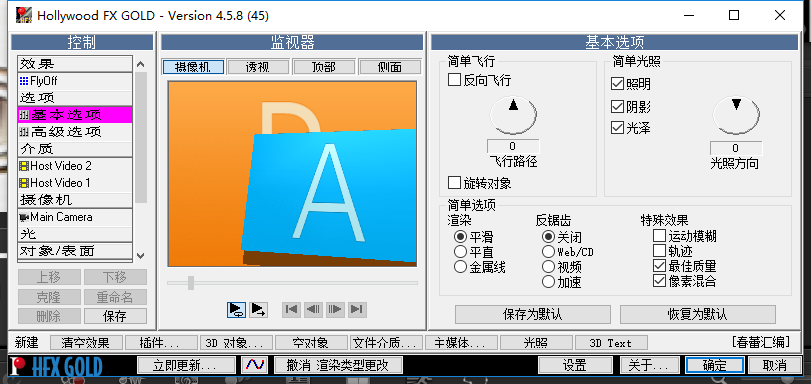The width and height of the screenshot is (811, 384).
Task: Select the FlyOff effect item
Action: pyautogui.click(x=75, y=81)
